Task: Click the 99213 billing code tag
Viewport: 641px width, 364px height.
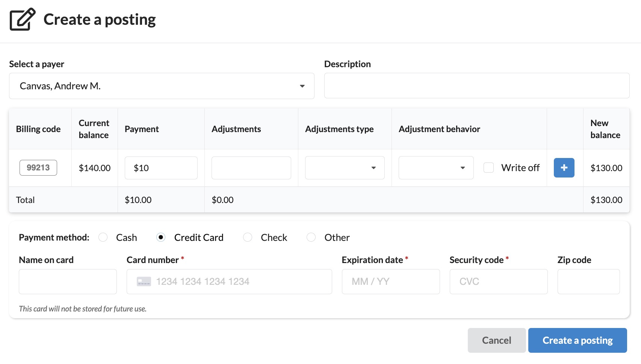Action: [x=38, y=168]
